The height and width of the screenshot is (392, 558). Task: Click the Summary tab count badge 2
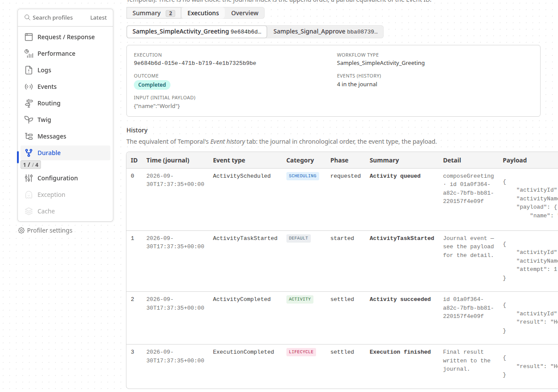click(x=170, y=14)
